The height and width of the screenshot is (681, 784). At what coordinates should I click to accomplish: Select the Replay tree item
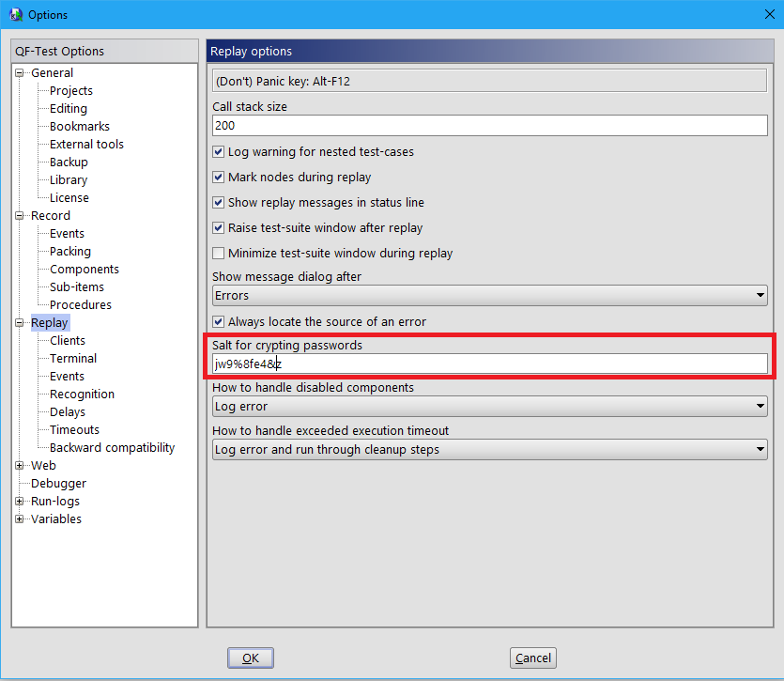pos(50,323)
